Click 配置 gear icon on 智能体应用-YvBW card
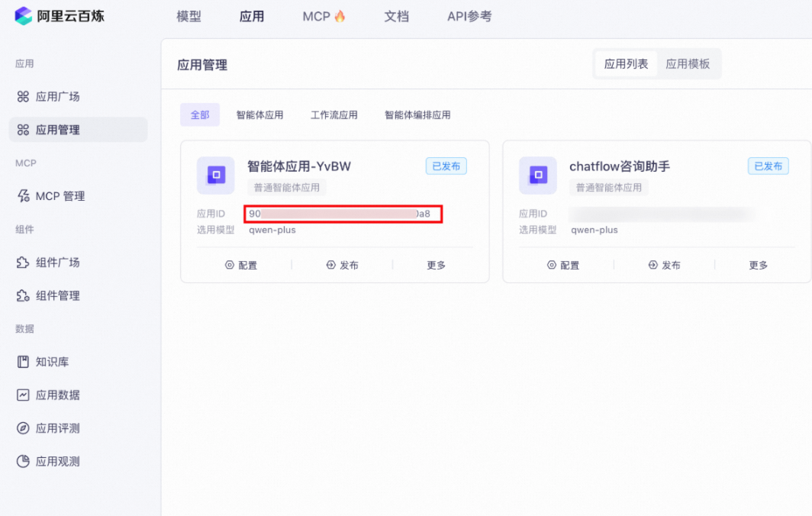This screenshot has height=516, width=812. pos(230,266)
